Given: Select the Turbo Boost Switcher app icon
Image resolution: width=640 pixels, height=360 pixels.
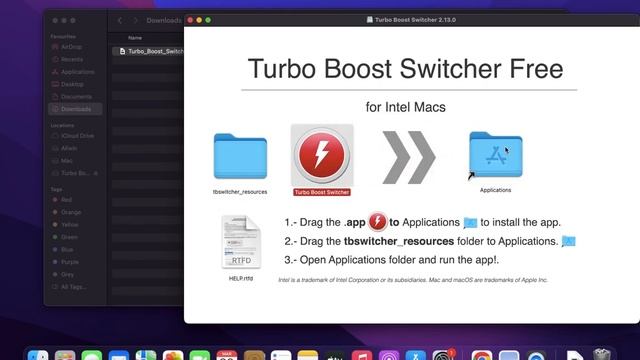Looking at the screenshot, I should pyautogui.click(x=322, y=155).
